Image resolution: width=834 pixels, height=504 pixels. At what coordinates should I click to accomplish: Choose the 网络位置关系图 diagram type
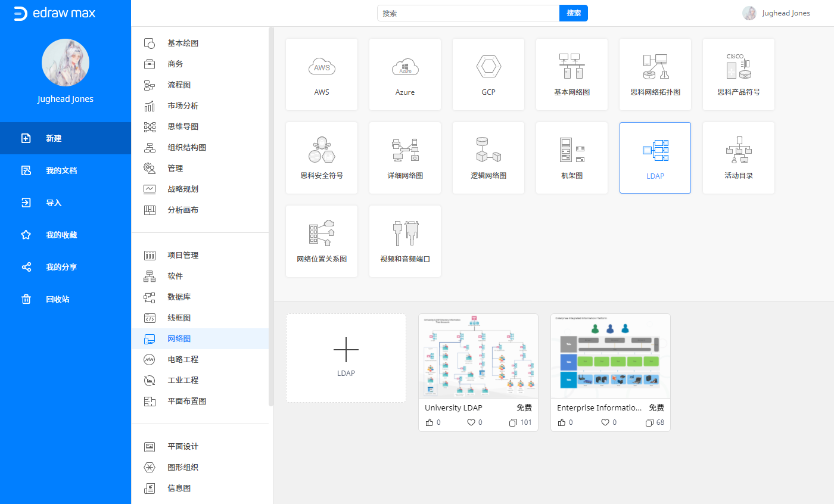pos(322,241)
